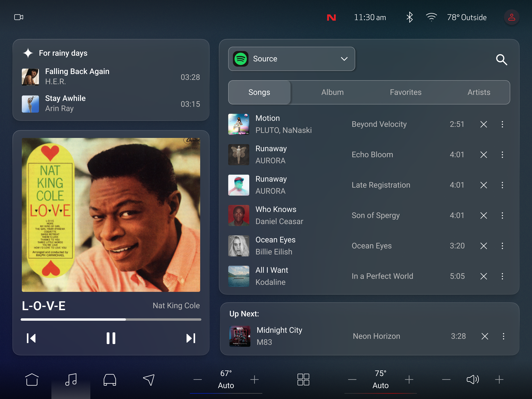
Task: Lower the 75° right temperature
Action: 352,380
